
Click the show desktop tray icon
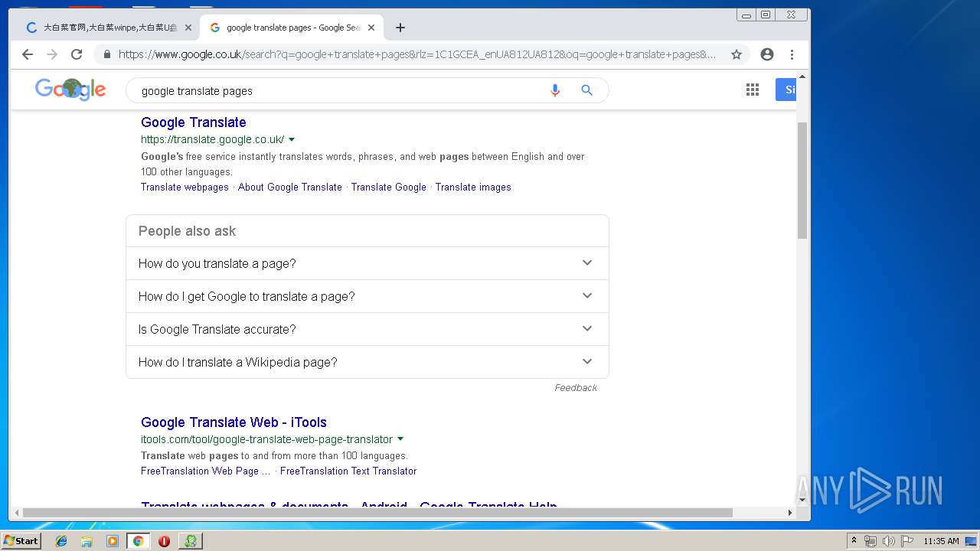[x=971, y=541]
